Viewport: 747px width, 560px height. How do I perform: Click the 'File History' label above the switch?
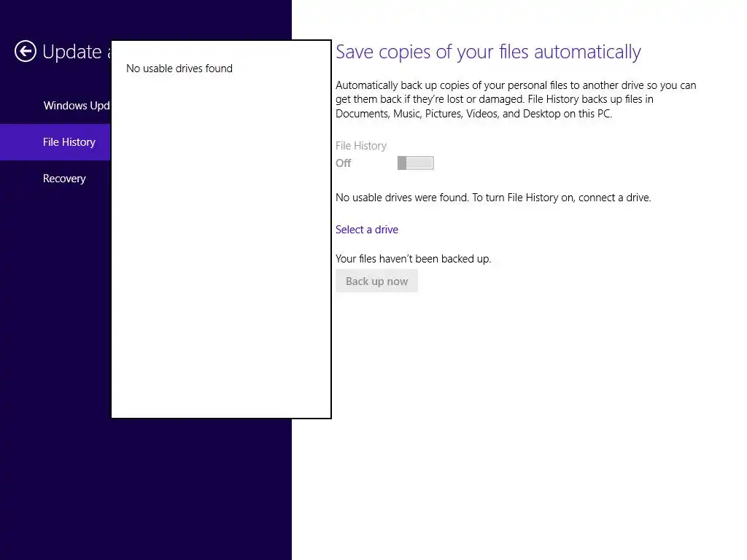point(361,146)
